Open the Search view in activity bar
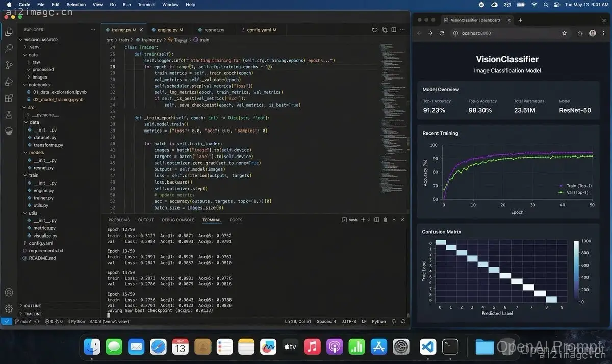The image size is (612, 364). (9, 48)
